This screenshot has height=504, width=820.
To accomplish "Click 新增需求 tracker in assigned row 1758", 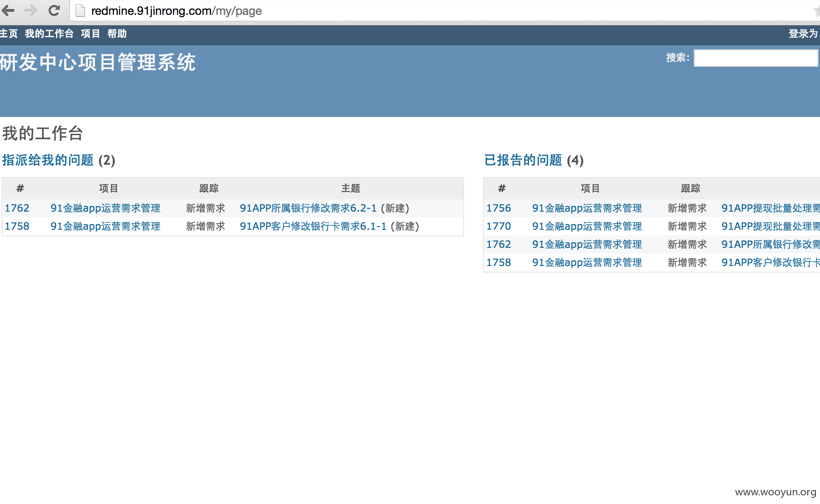I will coord(206,226).
